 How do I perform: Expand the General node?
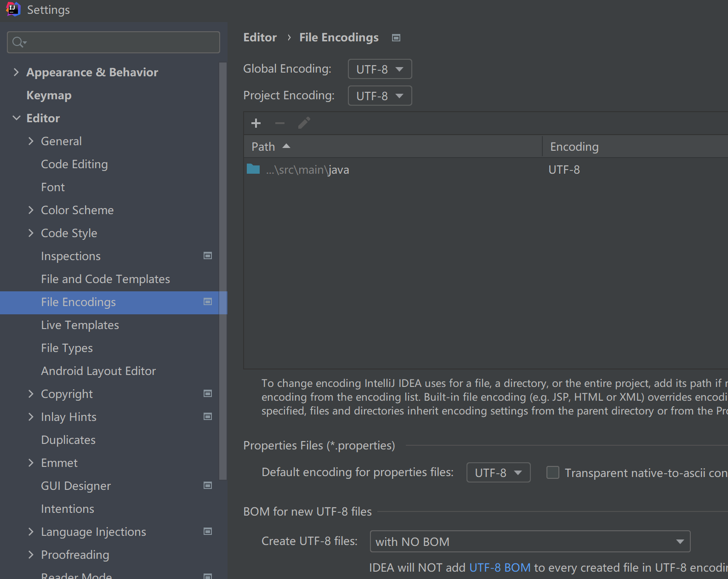31,141
